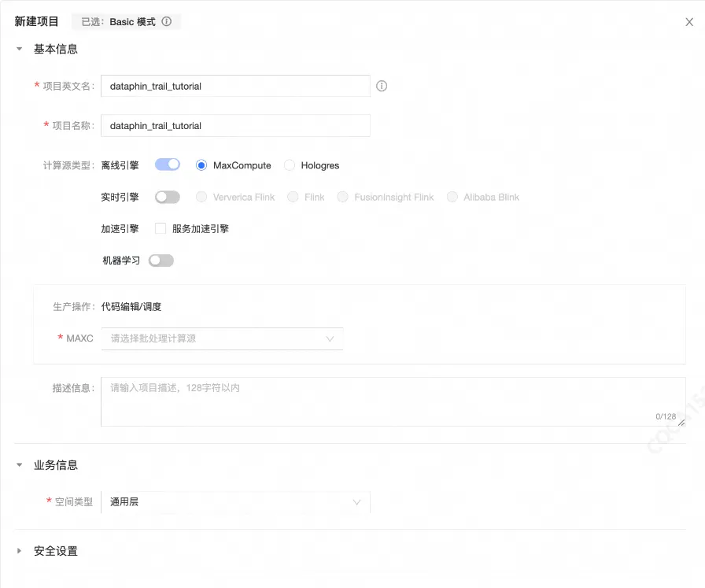The width and height of the screenshot is (705, 588).
Task: Check the 服务加速引擎 checkbox
Action: point(160,228)
